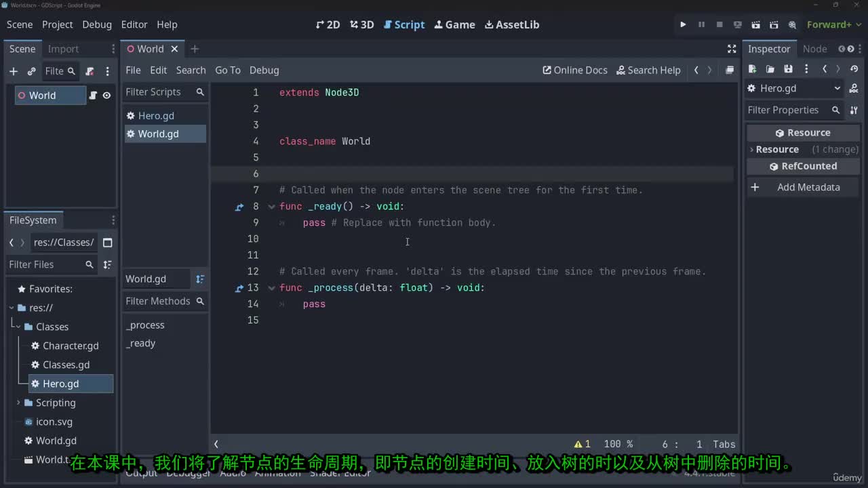This screenshot has width=868, height=488.
Task: Click the override icon beside _ready
Action: click(x=239, y=207)
